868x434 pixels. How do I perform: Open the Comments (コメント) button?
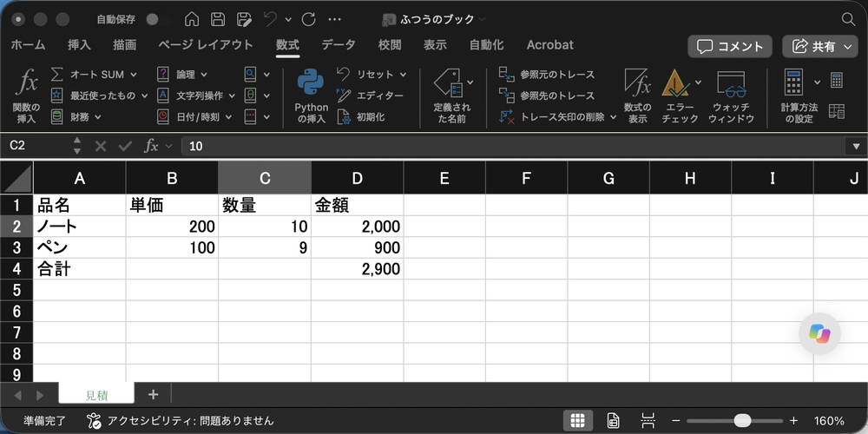coord(730,47)
